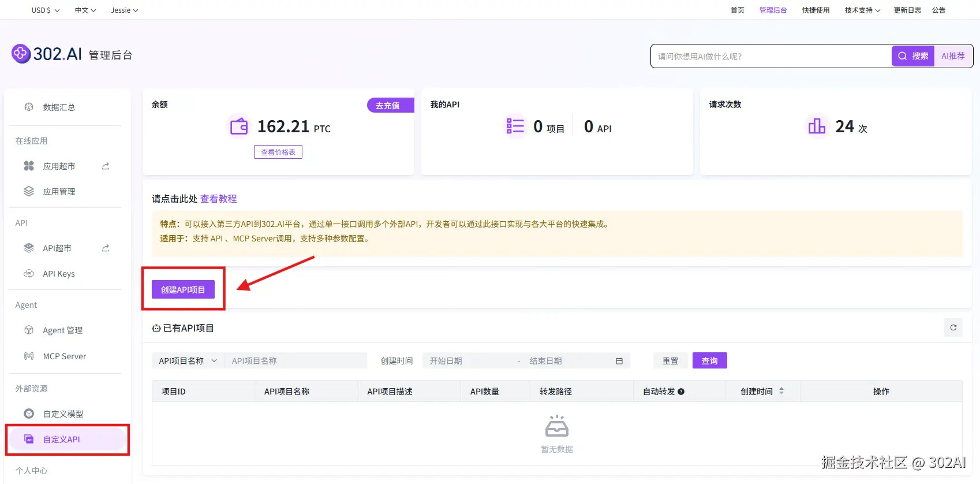This screenshot has height=484, width=980.
Task: Click the bar chart icon by 请求次数
Action: click(x=817, y=126)
